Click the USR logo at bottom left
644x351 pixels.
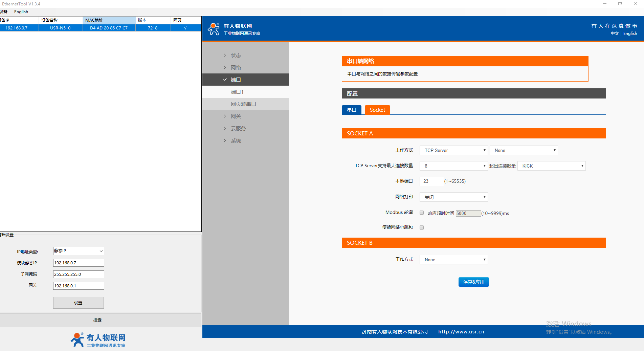coord(98,340)
